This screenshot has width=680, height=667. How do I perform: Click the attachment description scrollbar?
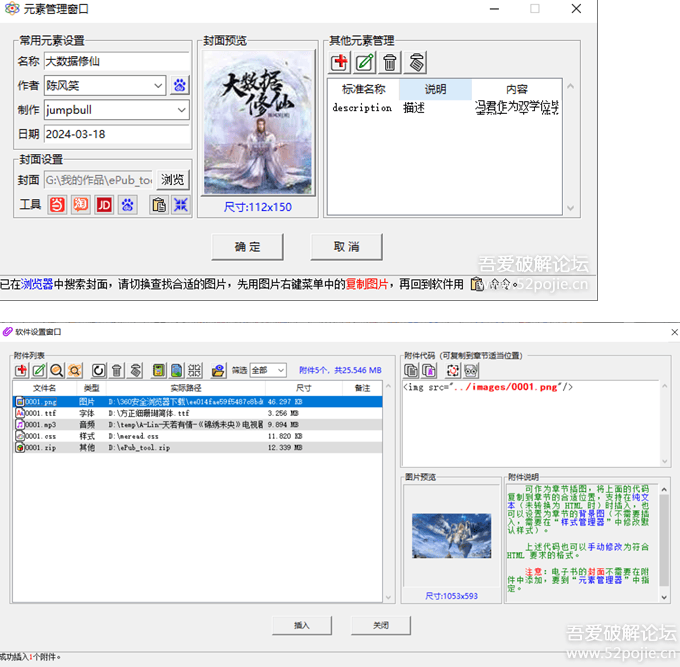(664, 543)
